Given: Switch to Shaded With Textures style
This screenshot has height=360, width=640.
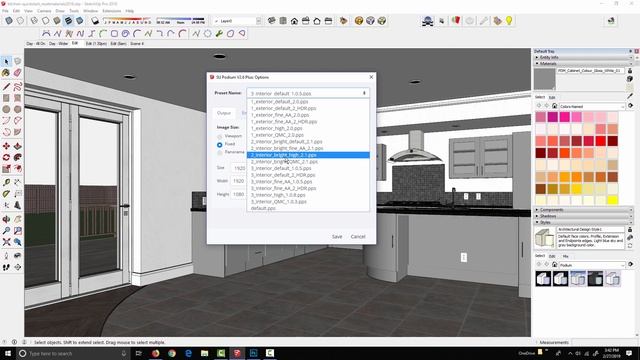Looking at the screenshot, I should [x=69, y=21].
